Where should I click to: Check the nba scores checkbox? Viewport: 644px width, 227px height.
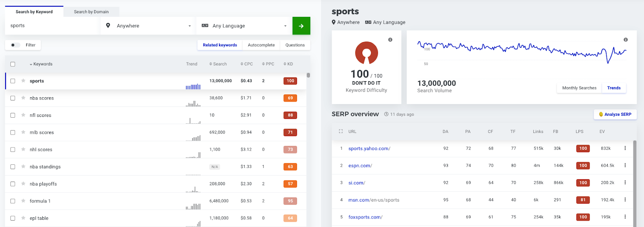13,98
